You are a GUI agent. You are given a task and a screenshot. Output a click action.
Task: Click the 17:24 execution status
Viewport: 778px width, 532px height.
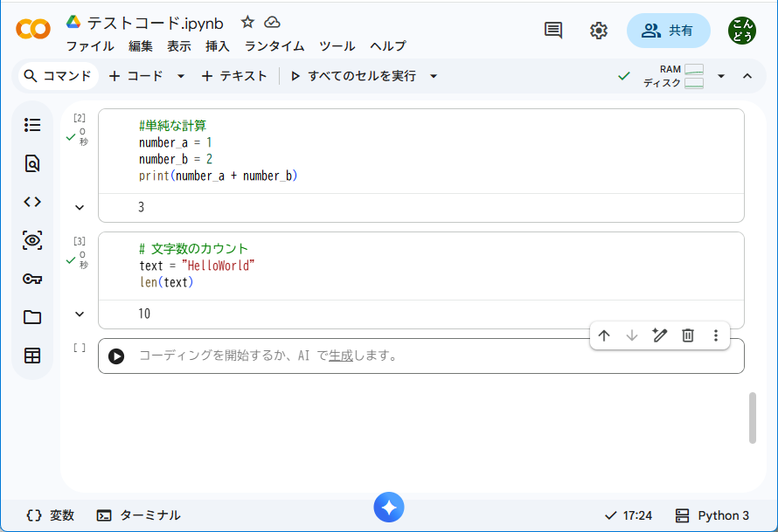point(629,515)
